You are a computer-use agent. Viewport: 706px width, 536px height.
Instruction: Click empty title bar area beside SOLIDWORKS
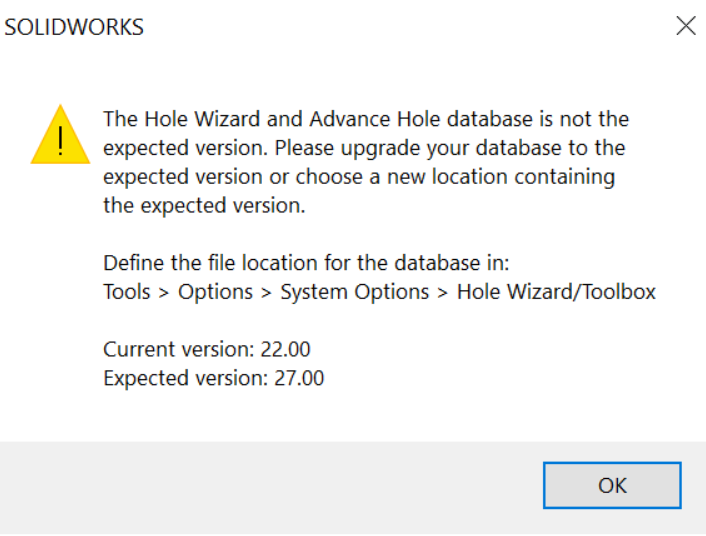[x=400, y=28]
